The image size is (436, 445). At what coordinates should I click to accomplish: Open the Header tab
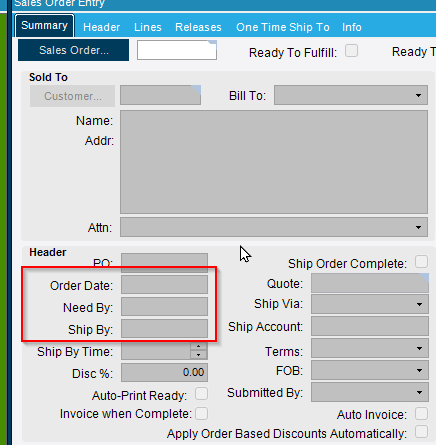point(101,27)
